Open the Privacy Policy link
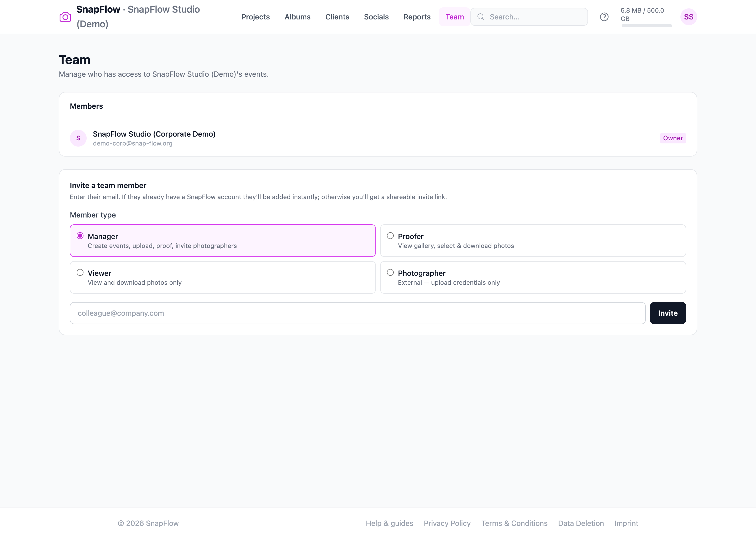 tap(447, 523)
